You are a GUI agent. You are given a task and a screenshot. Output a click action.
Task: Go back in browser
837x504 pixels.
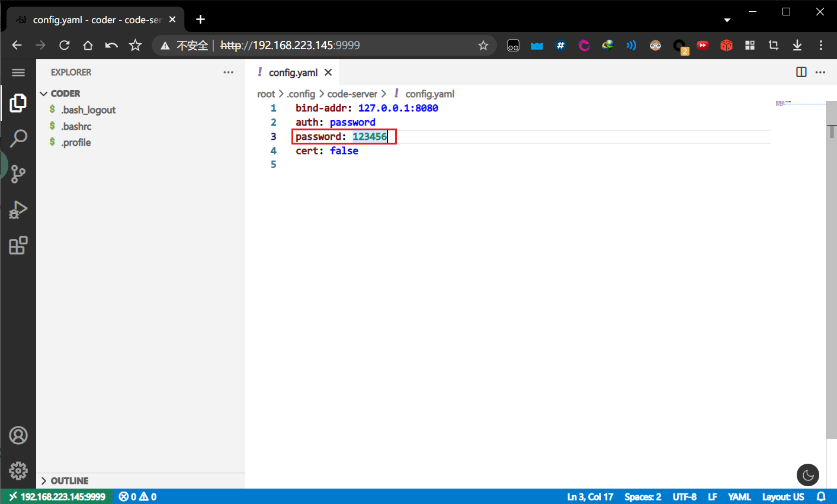pyautogui.click(x=17, y=45)
